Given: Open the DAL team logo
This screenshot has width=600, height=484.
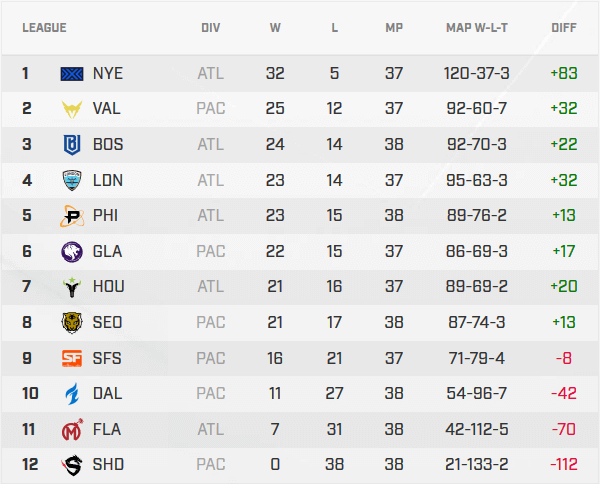Looking at the screenshot, I should pyautogui.click(x=73, y=394).
